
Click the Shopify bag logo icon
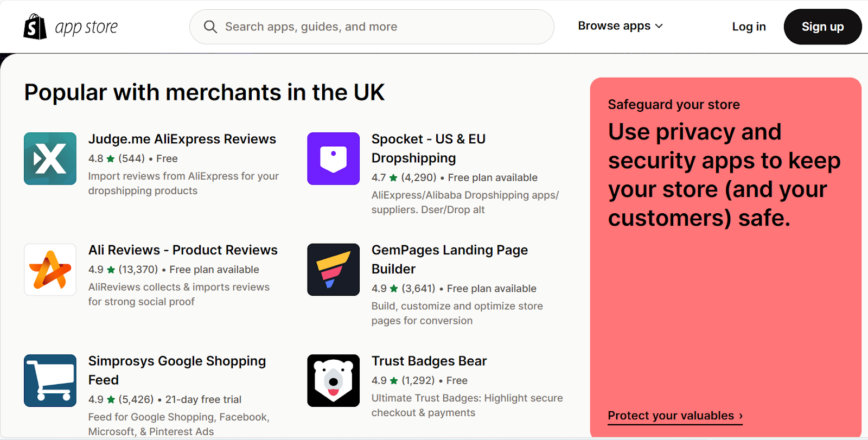click(x=35, y=27)
